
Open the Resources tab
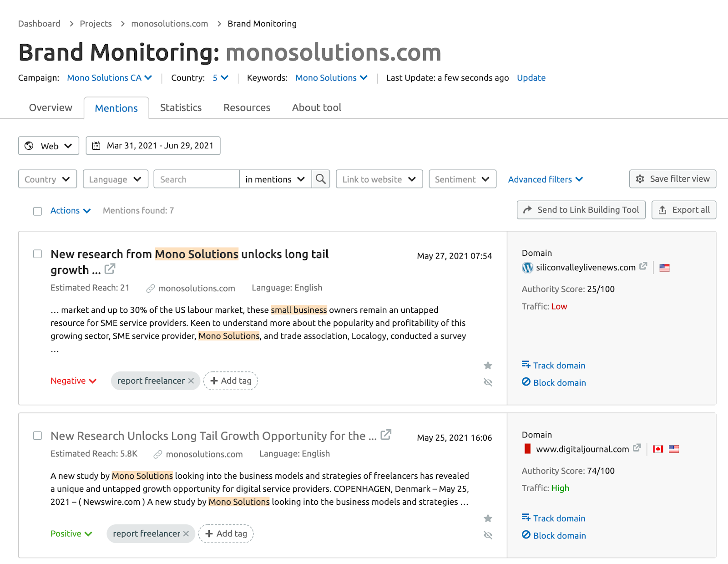click(247, 108)
